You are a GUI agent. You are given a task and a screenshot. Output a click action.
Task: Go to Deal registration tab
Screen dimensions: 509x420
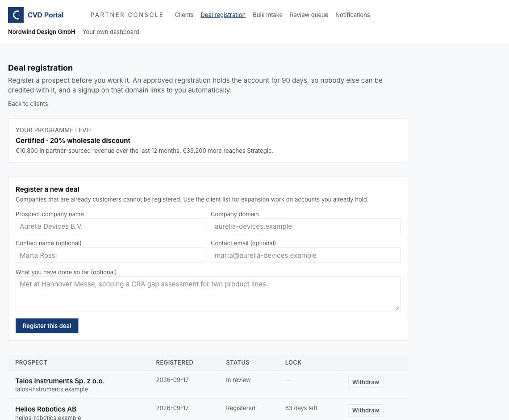223,15
